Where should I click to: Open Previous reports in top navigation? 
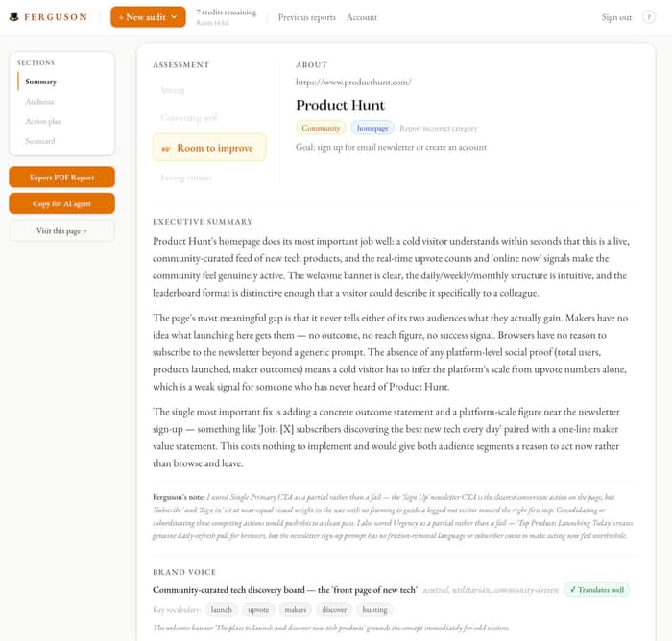(307, 17)
